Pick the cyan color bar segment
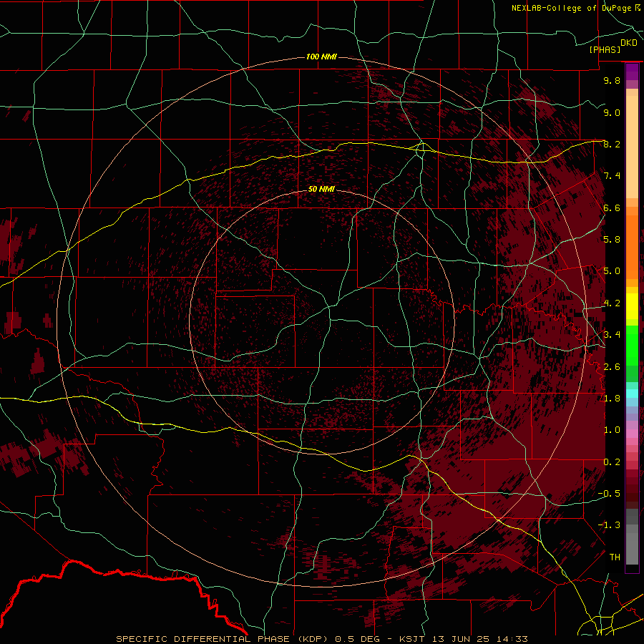 click(632, 394)
